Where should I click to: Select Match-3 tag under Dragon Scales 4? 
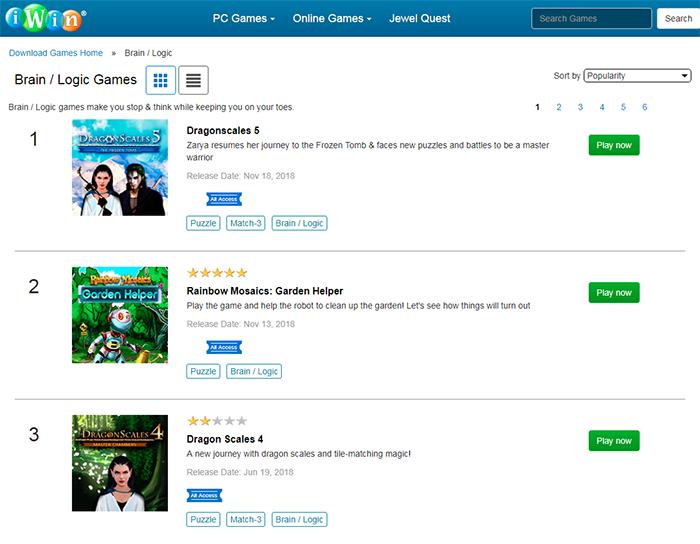click(246, 519)
